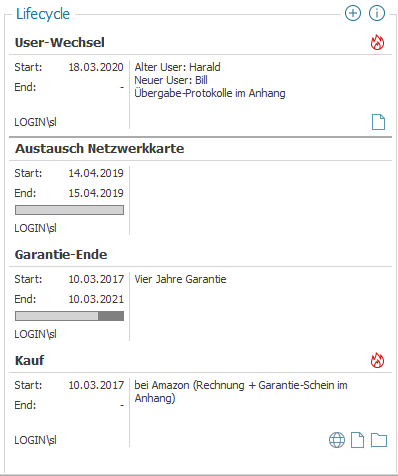Click the flame icon on Kauf
Viewport: 398px width, 476px height.
(x=377, y=360)
